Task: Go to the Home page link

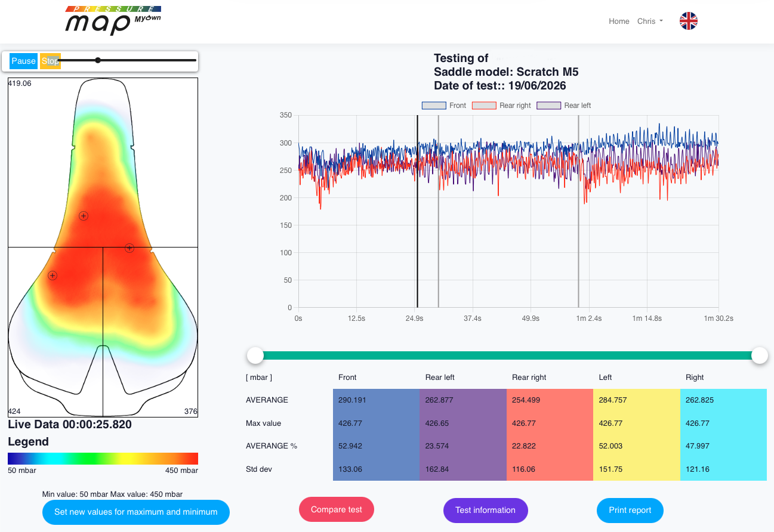Action: tap(619, 21)
